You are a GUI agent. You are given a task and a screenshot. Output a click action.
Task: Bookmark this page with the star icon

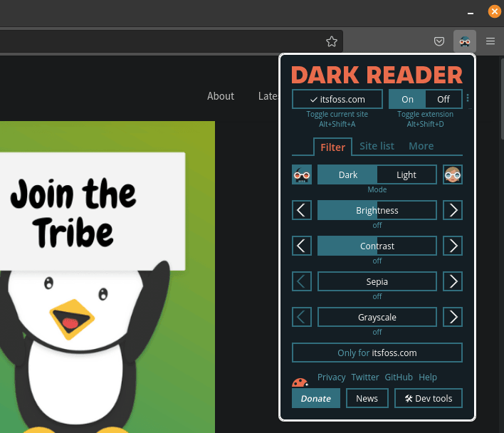332,41
